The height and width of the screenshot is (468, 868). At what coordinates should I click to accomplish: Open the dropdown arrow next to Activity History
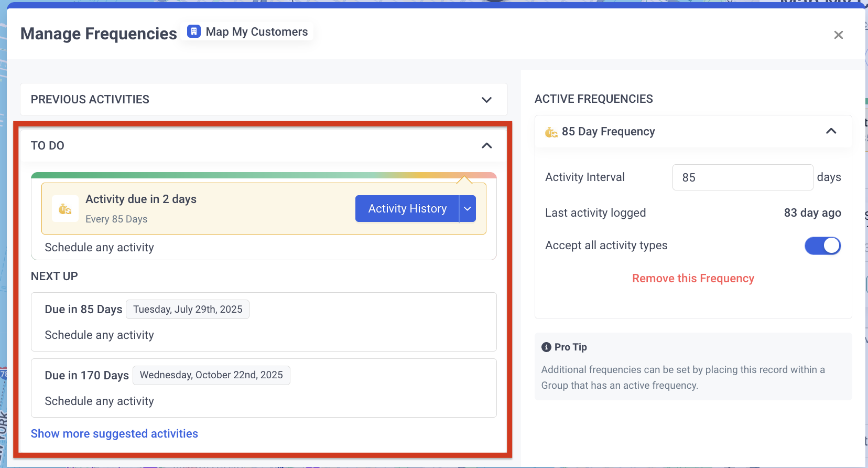click(468, 209)
